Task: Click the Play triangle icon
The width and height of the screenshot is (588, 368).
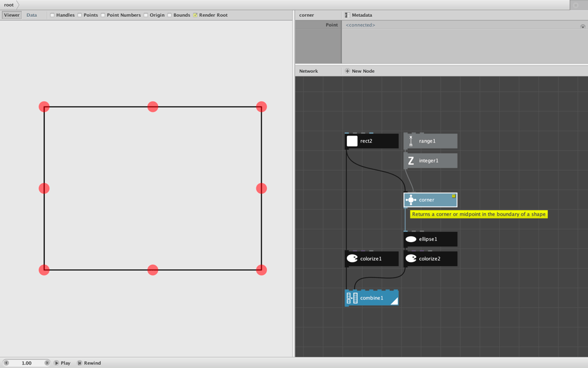Action: click(x=56, y=363)
